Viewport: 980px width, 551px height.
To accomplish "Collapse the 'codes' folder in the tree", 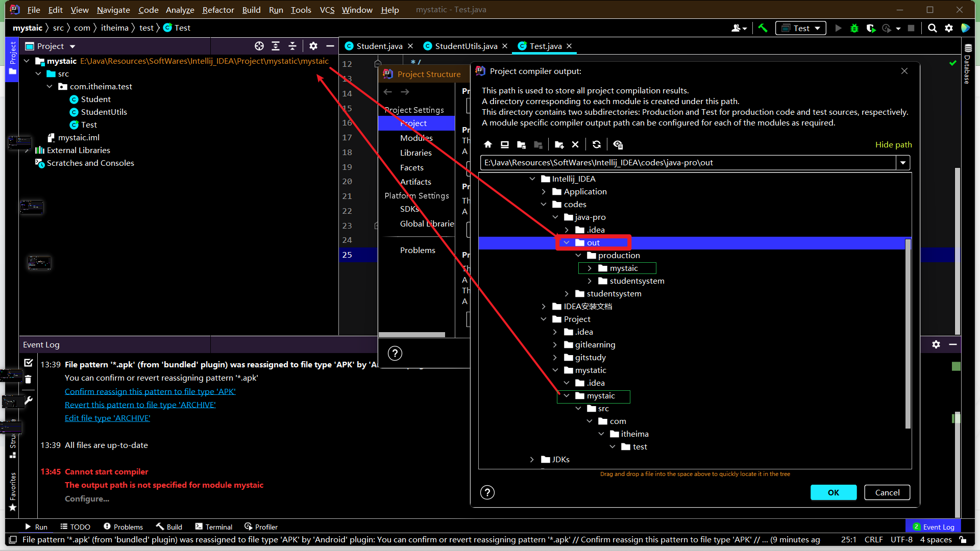I will [x=544, y=204].
